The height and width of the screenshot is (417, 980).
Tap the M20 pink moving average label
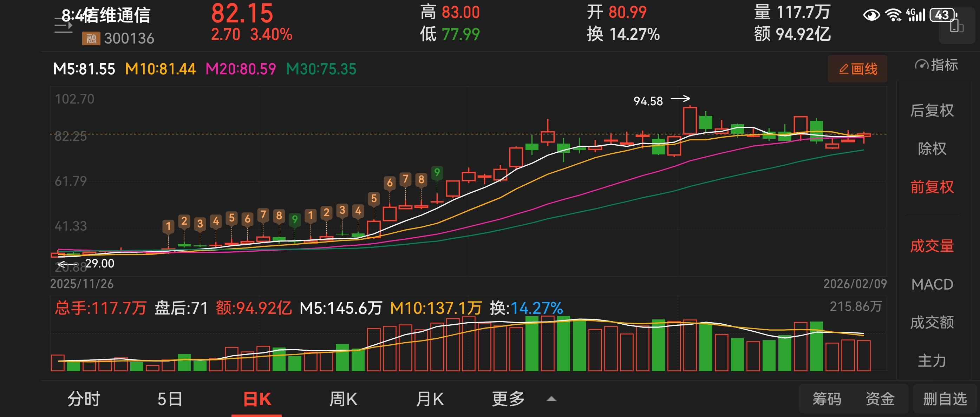click(241, 69)
